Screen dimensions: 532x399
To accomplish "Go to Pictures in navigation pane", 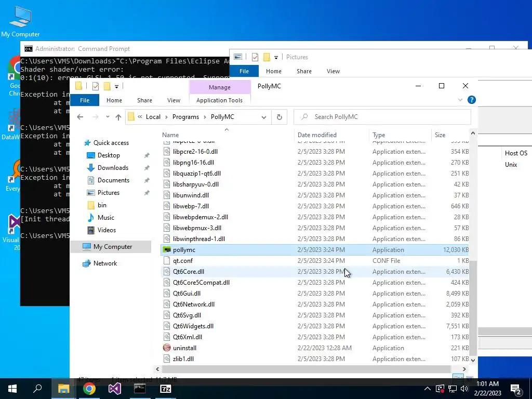I will 108,193.
